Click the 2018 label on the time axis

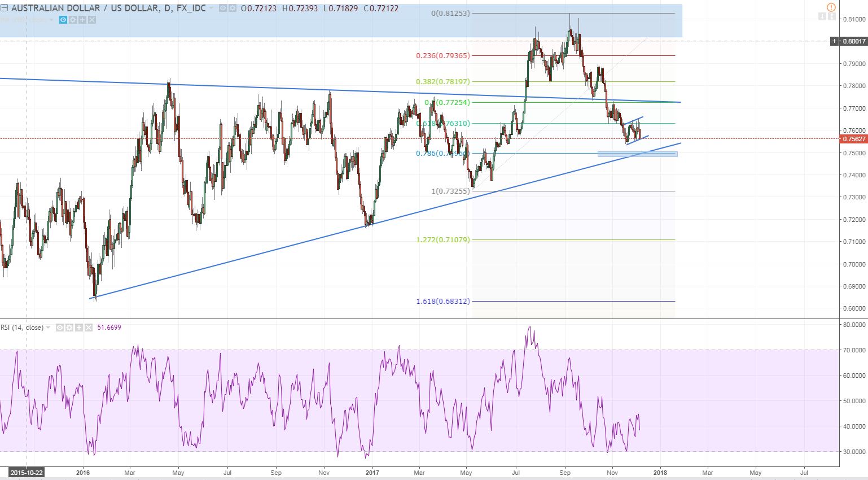660,473
